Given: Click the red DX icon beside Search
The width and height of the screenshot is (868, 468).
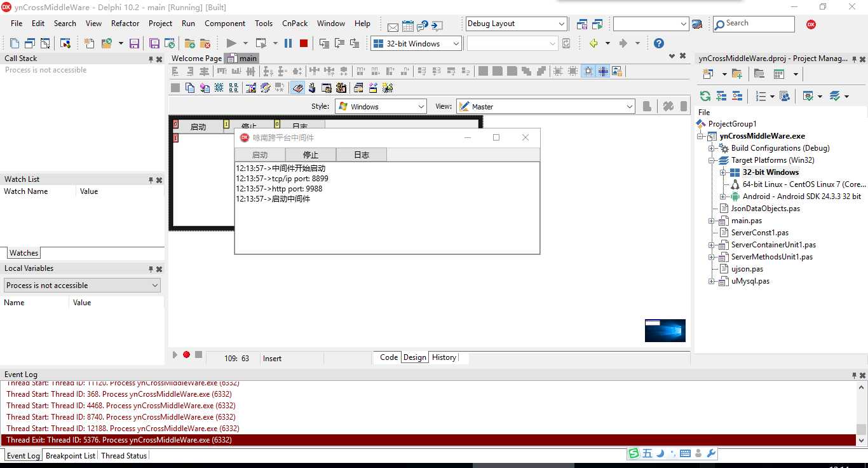Looking at the screenshot, I should (811, 24).
